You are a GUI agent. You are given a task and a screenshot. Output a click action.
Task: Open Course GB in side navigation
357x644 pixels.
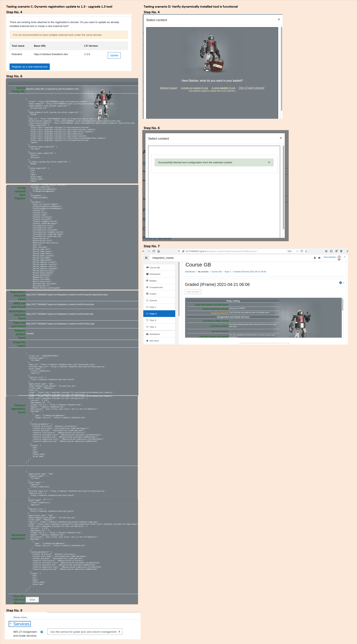click(159, 267)
